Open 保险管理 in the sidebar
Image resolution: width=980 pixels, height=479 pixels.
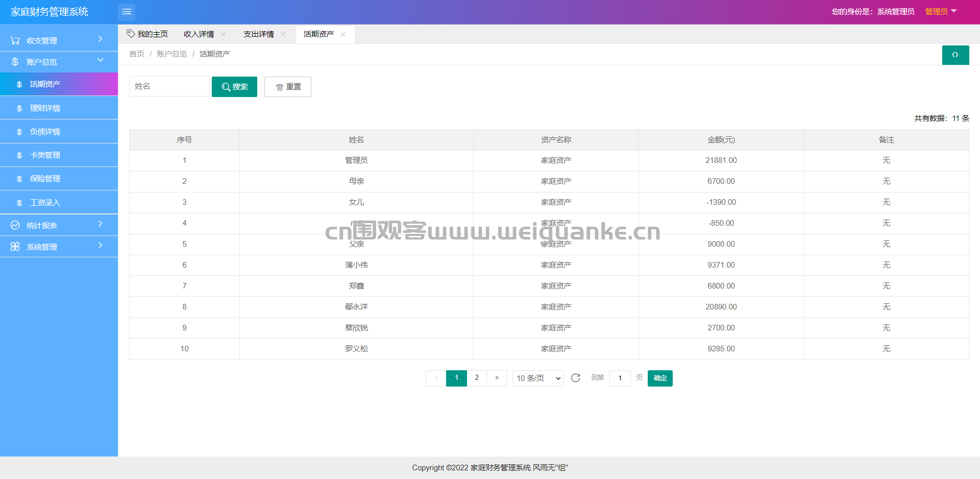(x=59, y=179)
